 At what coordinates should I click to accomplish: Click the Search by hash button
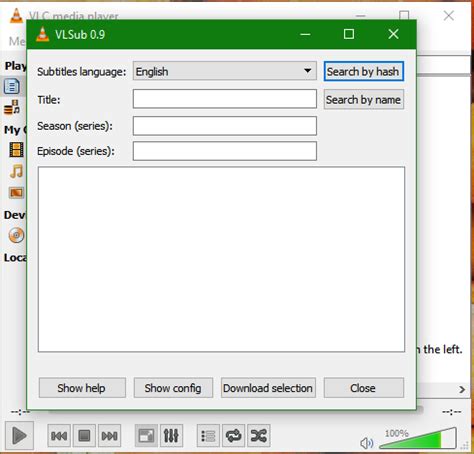pyautogui.click(x=364, y=71)
